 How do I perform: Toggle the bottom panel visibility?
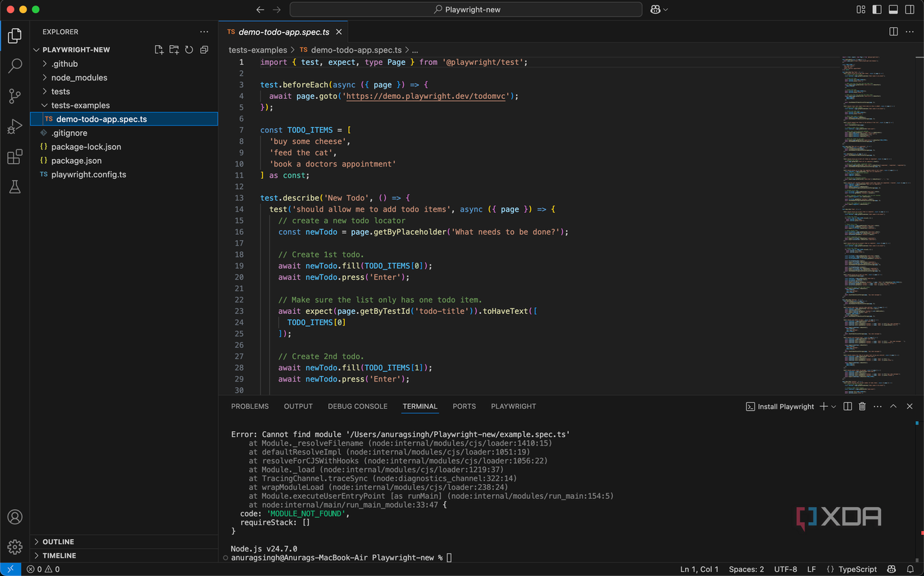click(893, 10)
